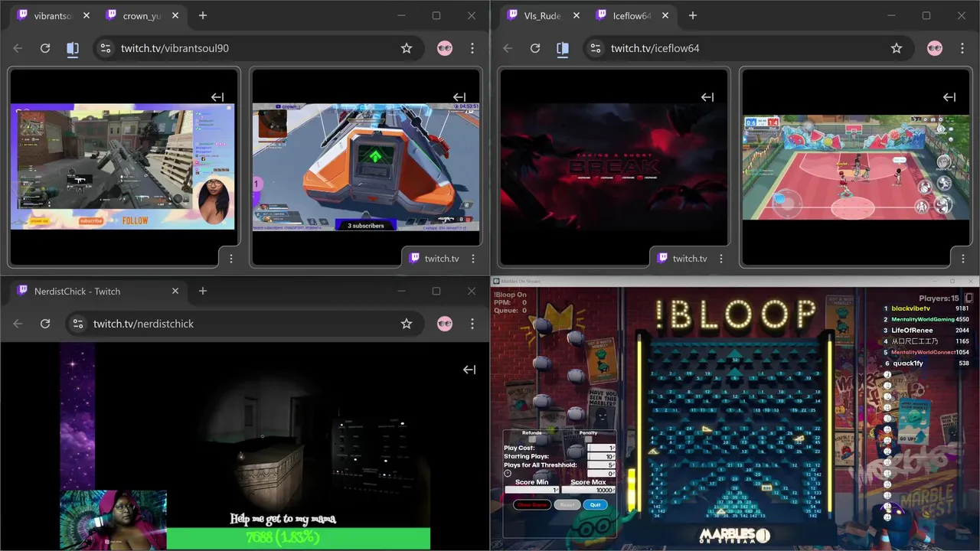Open three-dot options next to Break pane twitch.tv label
The image size is (980, 551).
pyautogui.click(x=721, y=259)
